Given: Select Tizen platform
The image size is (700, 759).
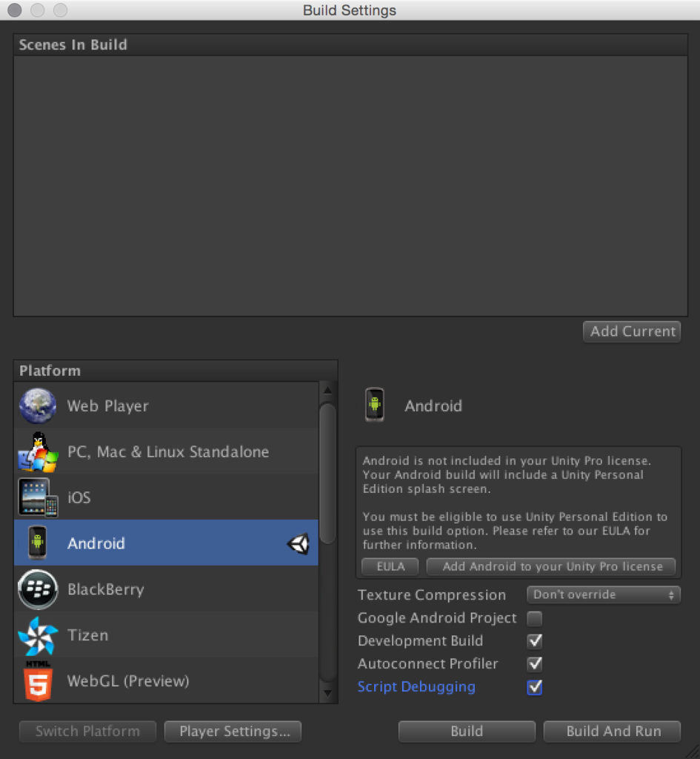Looking at the screenshot, I should (x=166, y=635).
